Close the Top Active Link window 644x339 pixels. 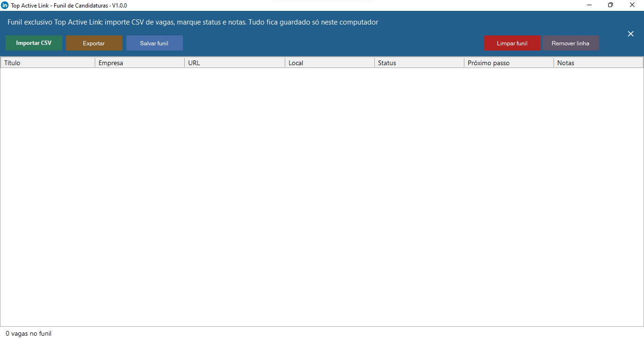coord(633,5)
